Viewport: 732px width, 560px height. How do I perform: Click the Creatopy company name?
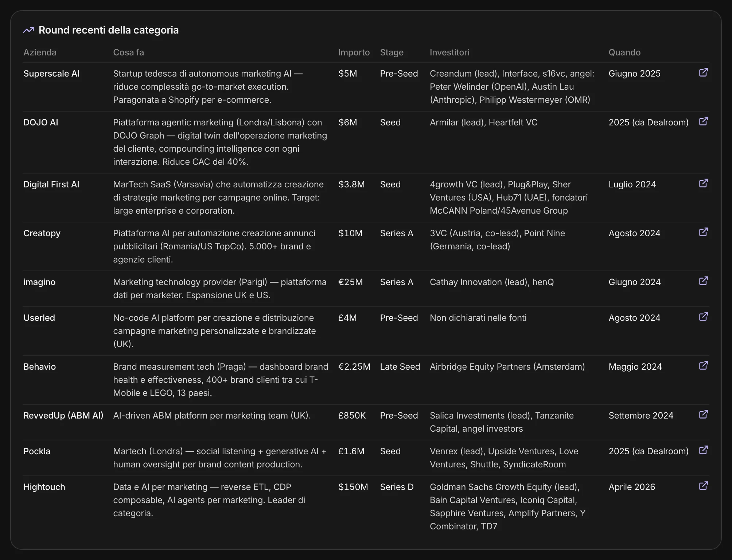click(x=42, y=233)
